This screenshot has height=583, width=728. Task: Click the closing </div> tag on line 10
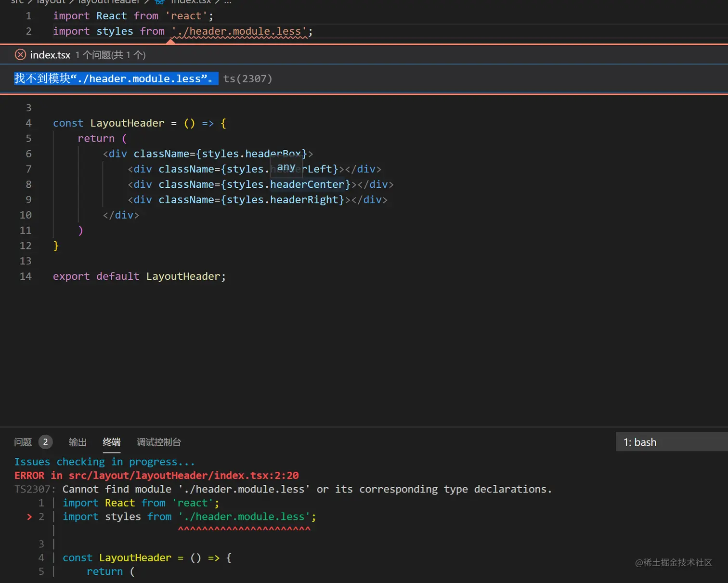121,215
